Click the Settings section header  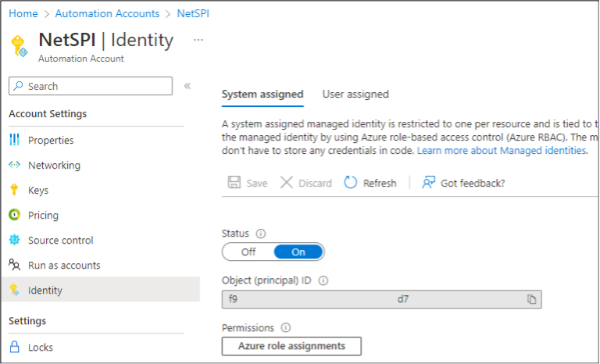point(27,321)
